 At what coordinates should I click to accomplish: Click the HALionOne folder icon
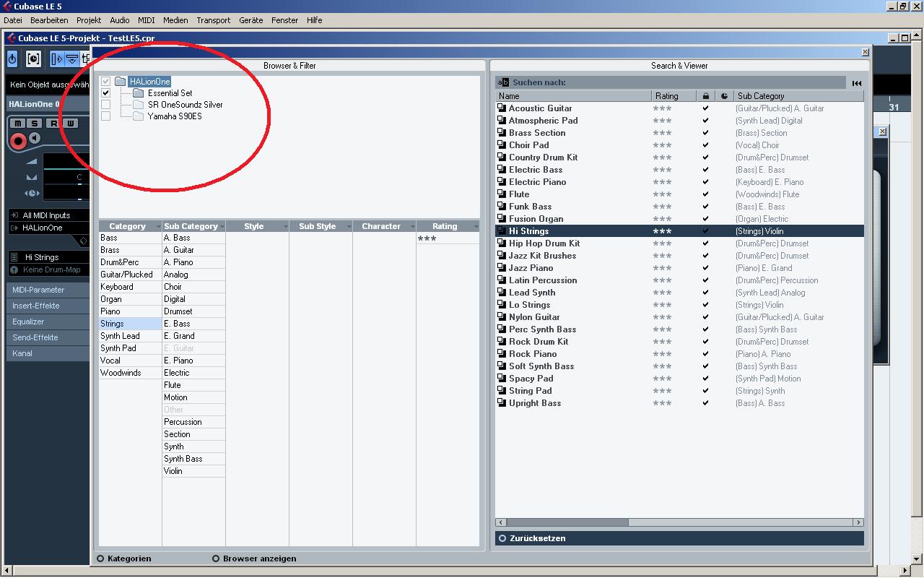point(121,82)
